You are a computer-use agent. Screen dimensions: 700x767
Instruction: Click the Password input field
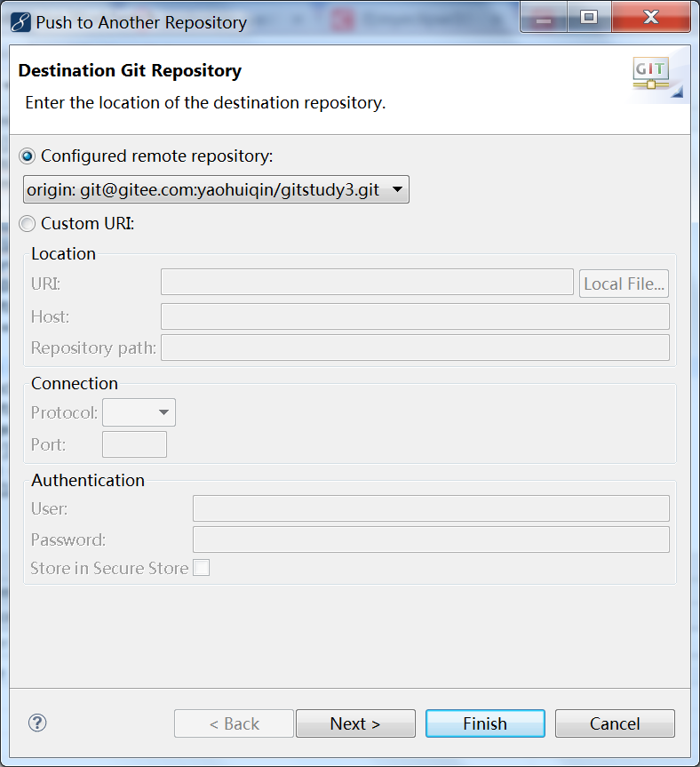pyautogui.click(x=431, y=539)
